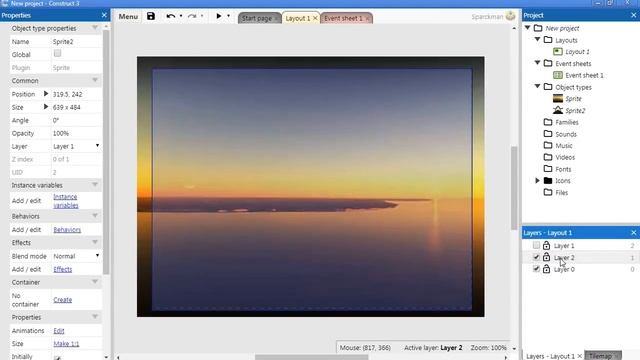Screen dimensions: 640x360
Task: Close the Project panel
Action: (633, 15)
